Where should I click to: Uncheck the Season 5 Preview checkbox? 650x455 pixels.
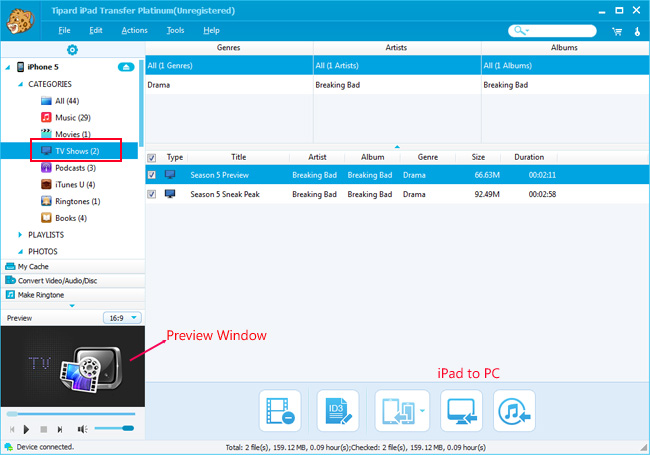point(152,175)
